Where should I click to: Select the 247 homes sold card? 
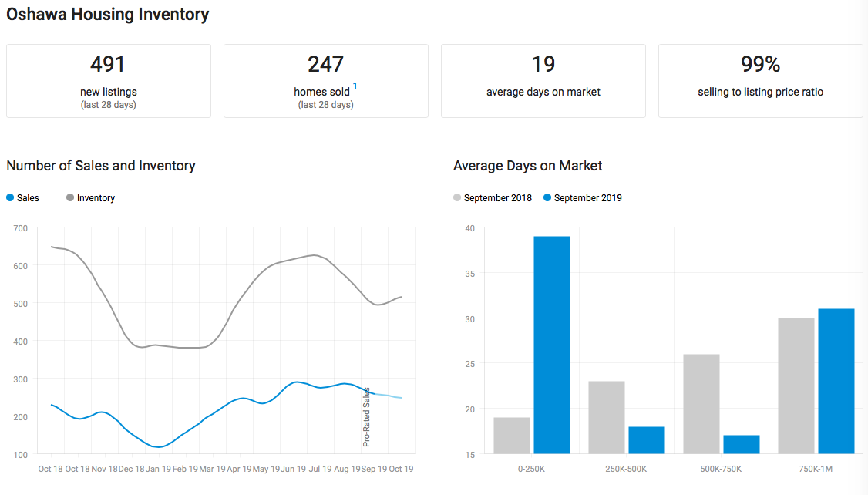coord(326,81)
